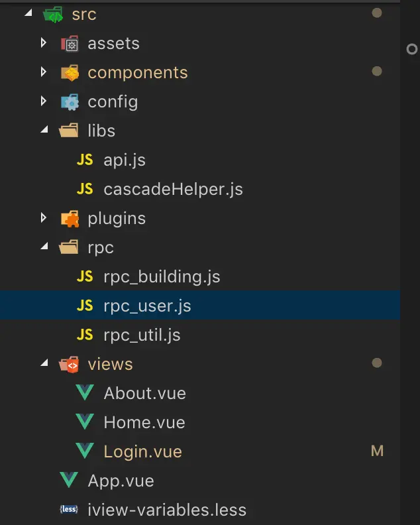The height and width of the screenshot is (525, 420).
Task: Click the less icon beside iview-variables.less
Action: point(69,509)
